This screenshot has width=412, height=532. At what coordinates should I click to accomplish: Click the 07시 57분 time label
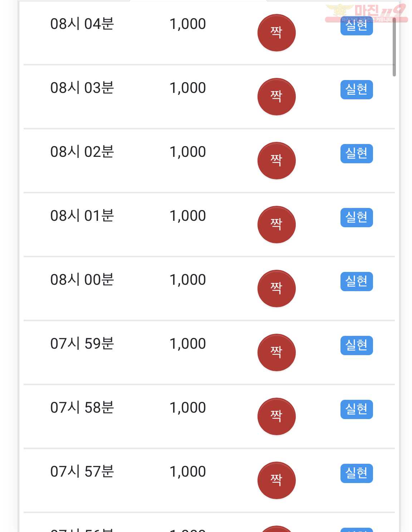coord(82,472)
